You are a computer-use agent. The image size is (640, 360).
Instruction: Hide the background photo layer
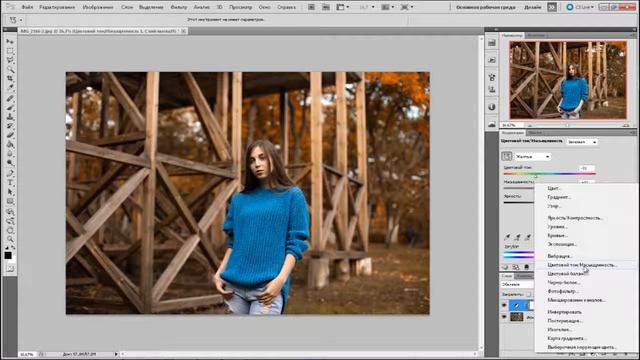click(x=504, y=317)
